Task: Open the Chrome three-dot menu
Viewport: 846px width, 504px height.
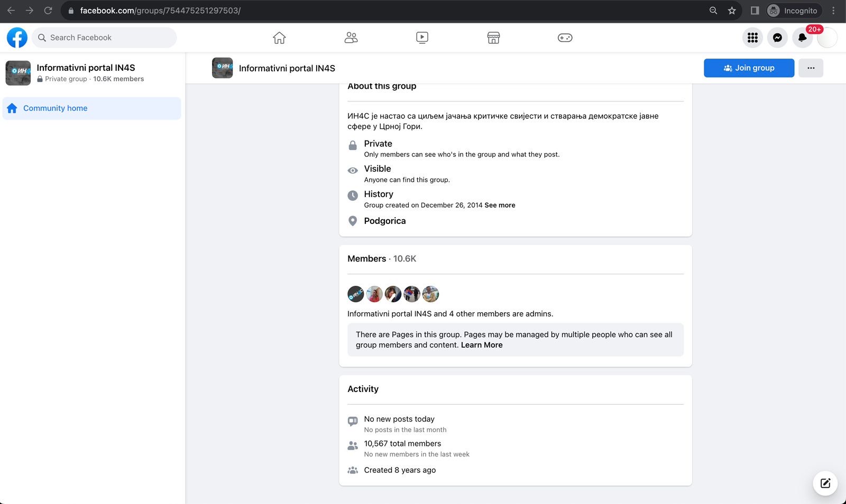Action: click(833, 11)
